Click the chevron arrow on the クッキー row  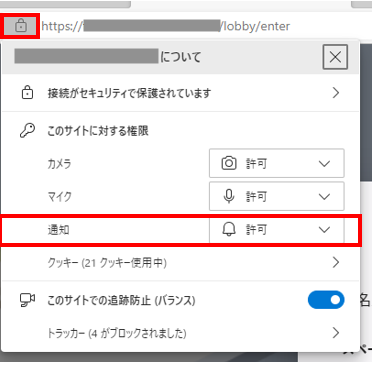pos(336,263)
